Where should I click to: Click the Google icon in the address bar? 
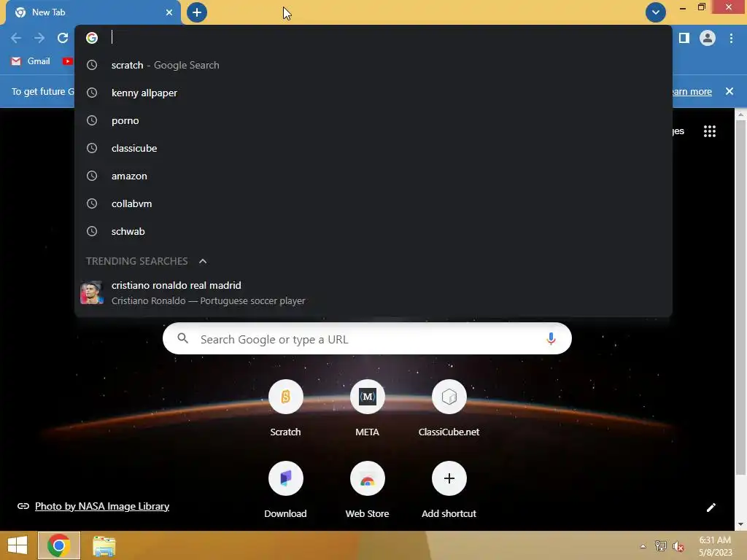[x=92, y=38]
